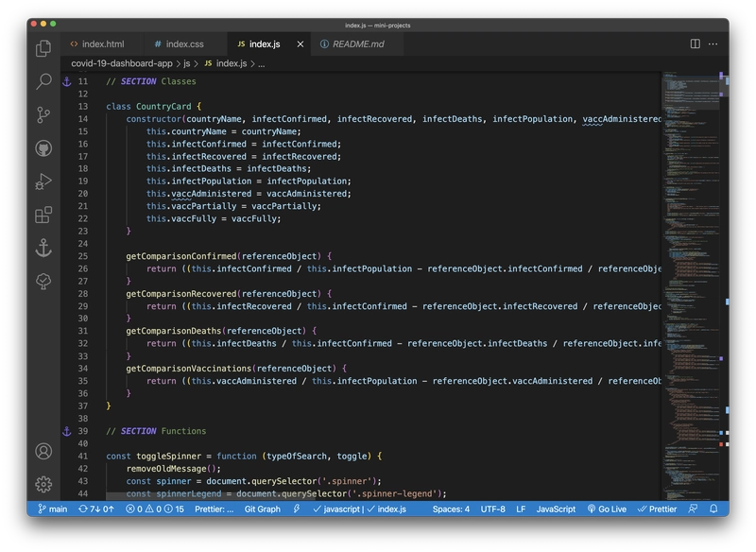Start Go Live server

(x=607, y=509)
